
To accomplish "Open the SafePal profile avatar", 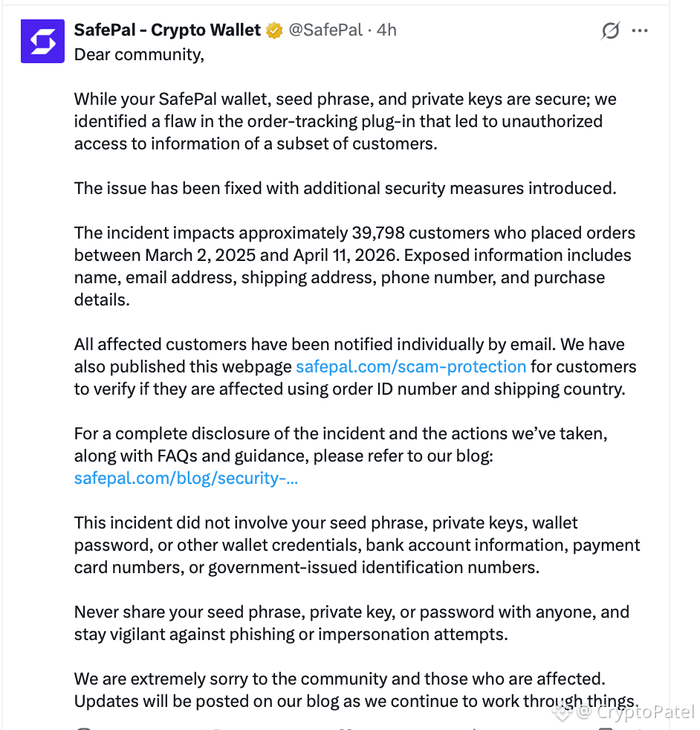I will [x=42, y=41].
